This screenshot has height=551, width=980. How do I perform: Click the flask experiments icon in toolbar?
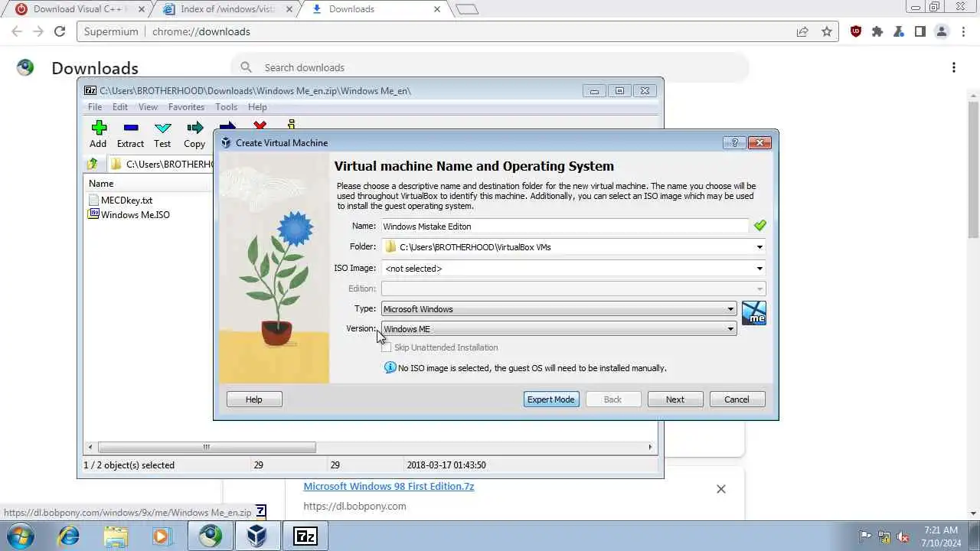899,31
